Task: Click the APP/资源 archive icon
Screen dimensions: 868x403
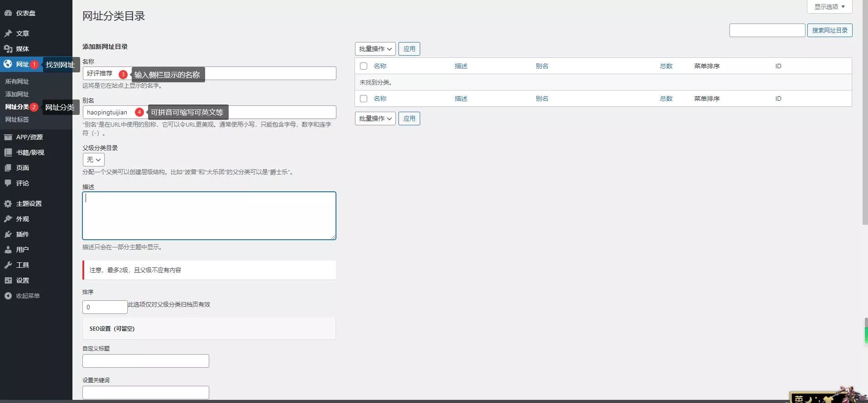Action: coord(8,137)
